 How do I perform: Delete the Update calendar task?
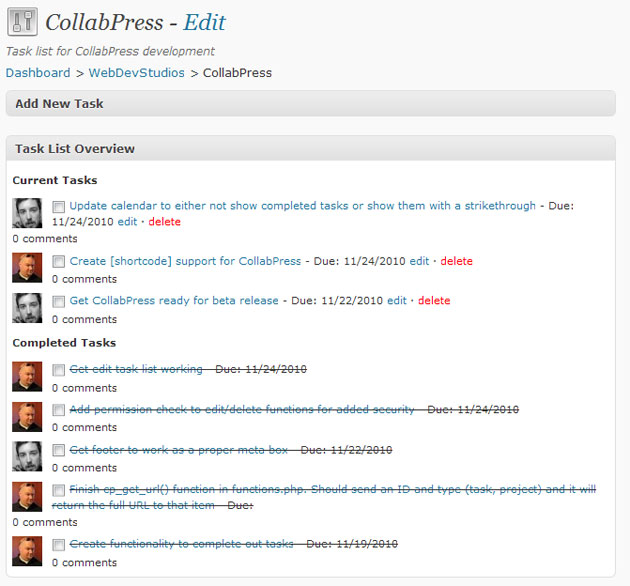[x=164, y=222]
